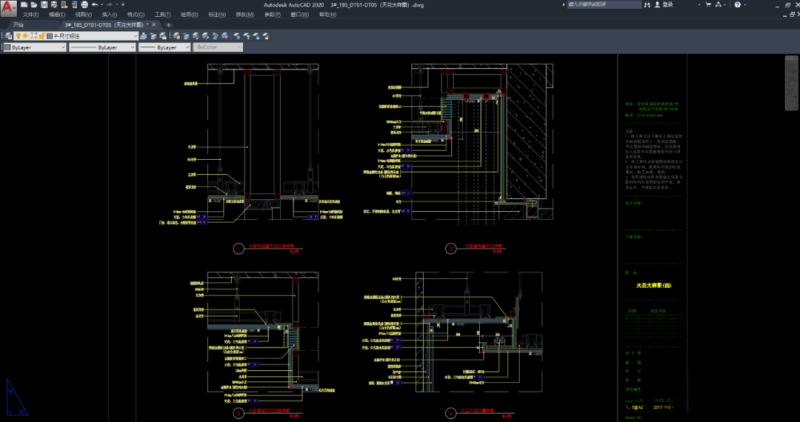Image resolution: width=800 pixels, height=422 pixels.
Task: Toggle the layer lock padlock icon
Action: point(43,36)
